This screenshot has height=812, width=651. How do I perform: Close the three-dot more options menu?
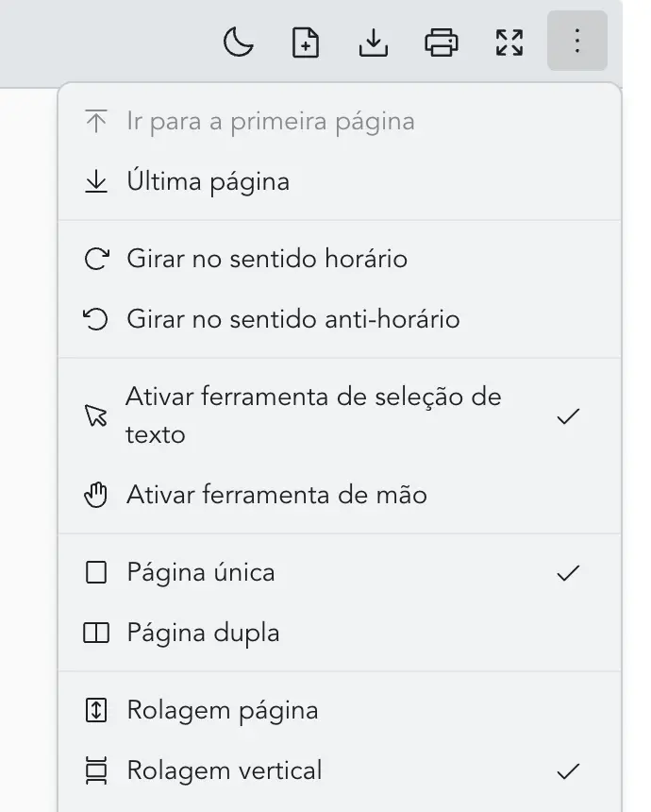coord(576,42)
